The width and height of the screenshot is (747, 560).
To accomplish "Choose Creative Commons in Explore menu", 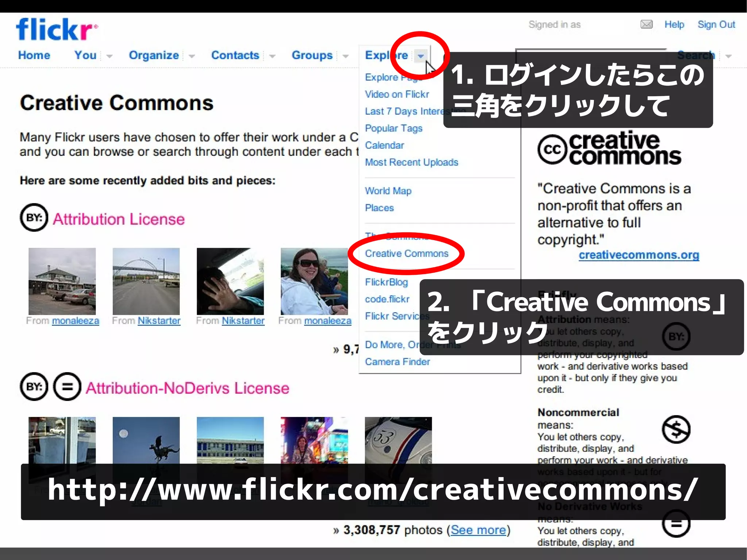I will [x=407, y=254].
